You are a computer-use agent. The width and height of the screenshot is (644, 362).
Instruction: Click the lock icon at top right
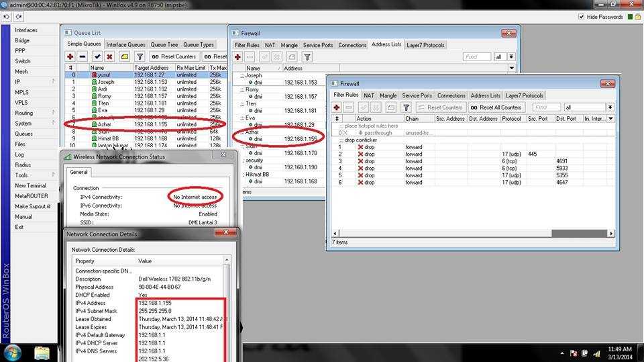click(x=638, y=17)
